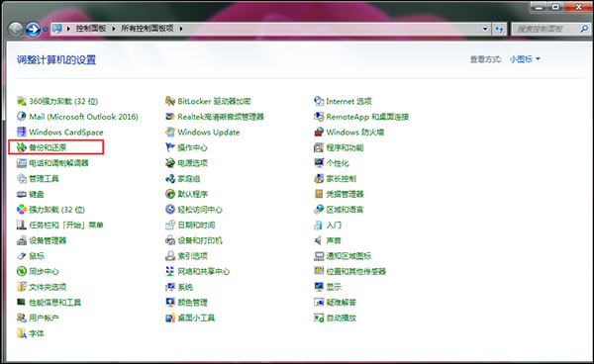594x364 pixels.
Task: Open the 小图标 view mode dropdown
Action: (x=525, y=59)
